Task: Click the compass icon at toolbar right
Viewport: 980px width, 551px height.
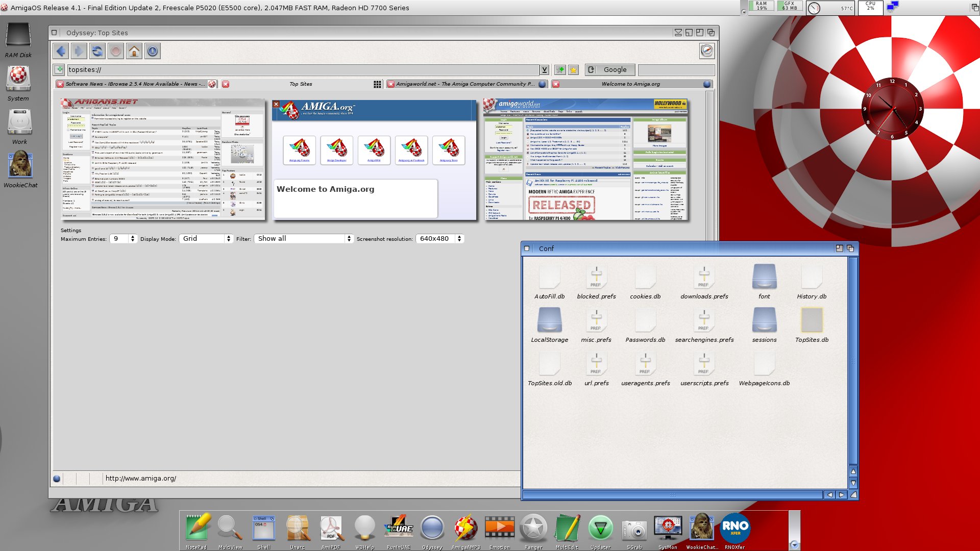Action: [707, 51]
